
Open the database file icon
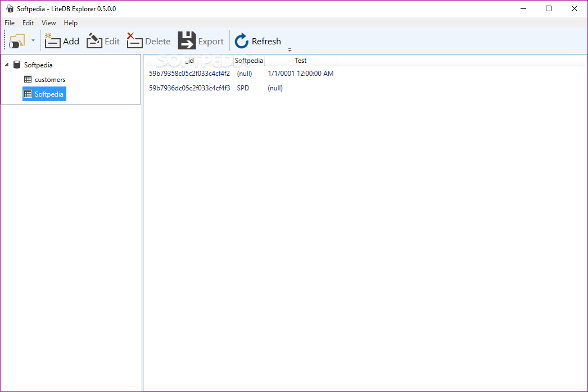(17, 41)
